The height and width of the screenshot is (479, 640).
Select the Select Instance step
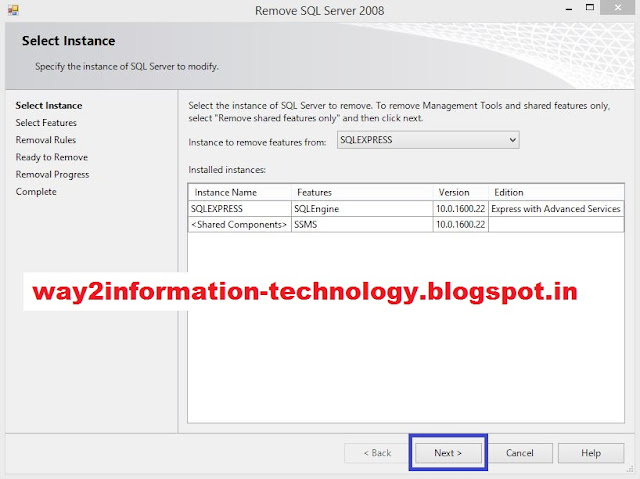pos(49,105)
